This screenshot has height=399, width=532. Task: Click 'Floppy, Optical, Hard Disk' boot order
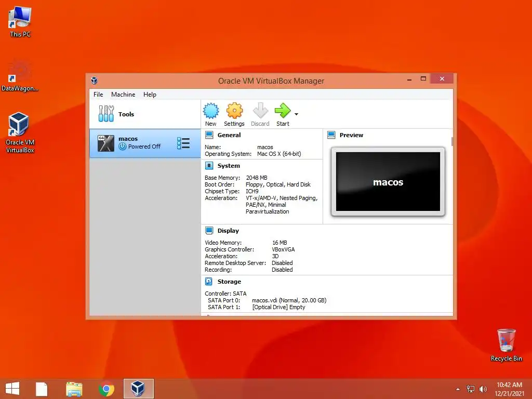click(278, 184)
